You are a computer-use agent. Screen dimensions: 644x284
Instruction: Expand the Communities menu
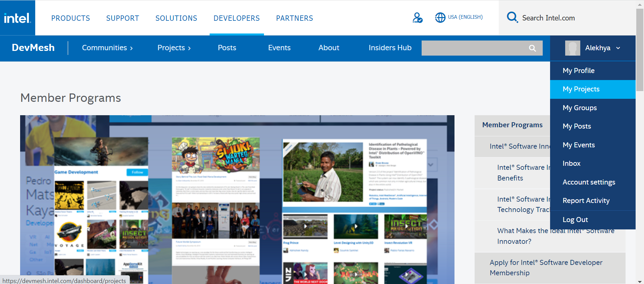(107, 48)
